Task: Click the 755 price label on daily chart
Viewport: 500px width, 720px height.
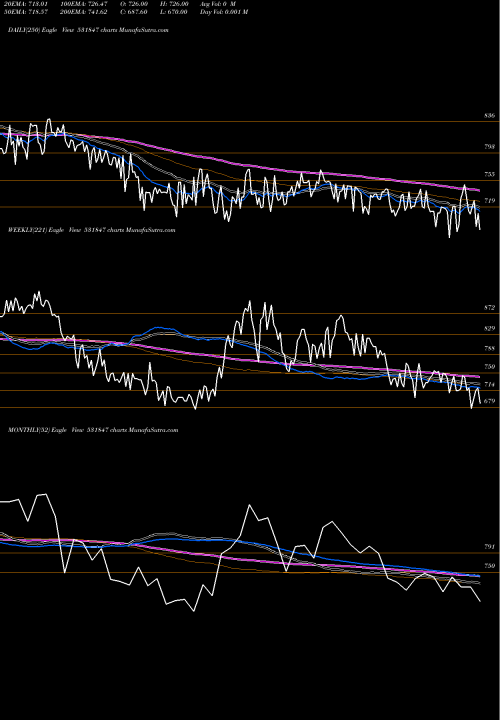Action: [x=489, y=175]
